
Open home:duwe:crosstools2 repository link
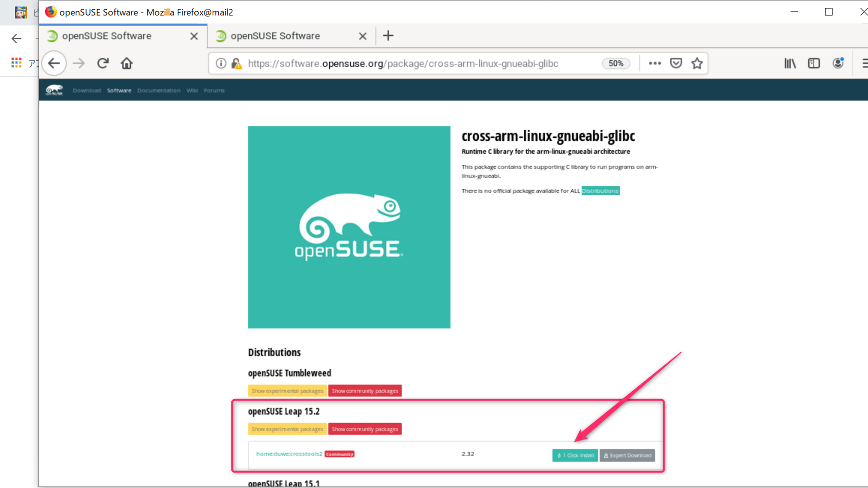(289, 454)
